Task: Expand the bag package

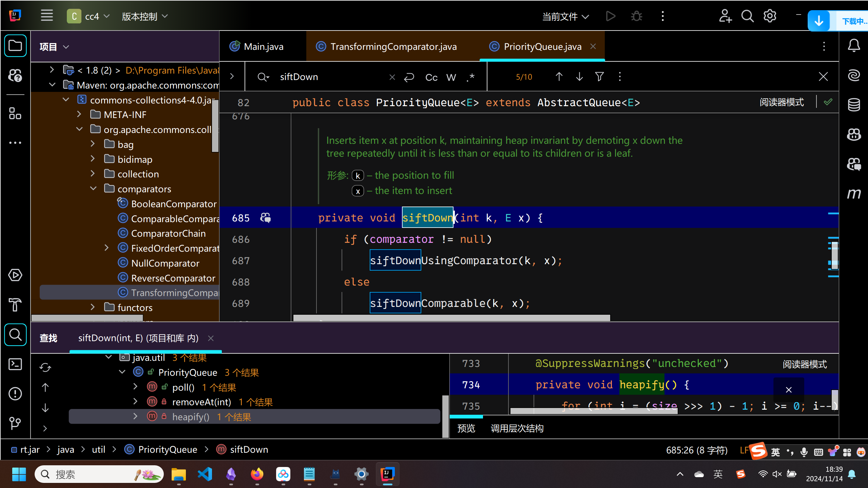Action: [x=93, y=144]
